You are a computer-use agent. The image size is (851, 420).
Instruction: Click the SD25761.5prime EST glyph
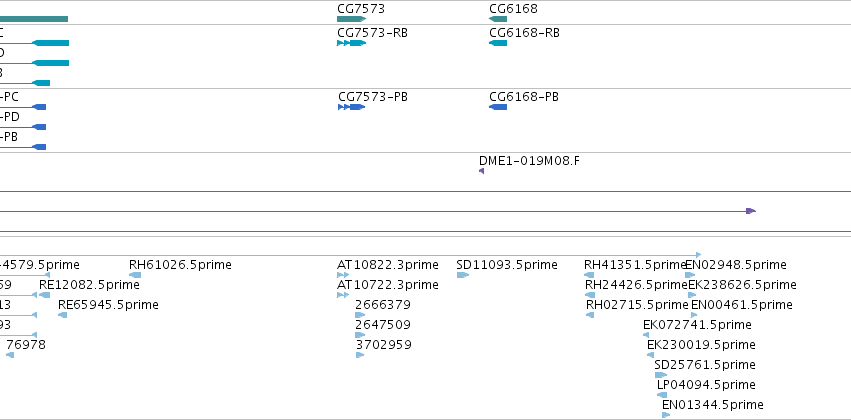661,375
